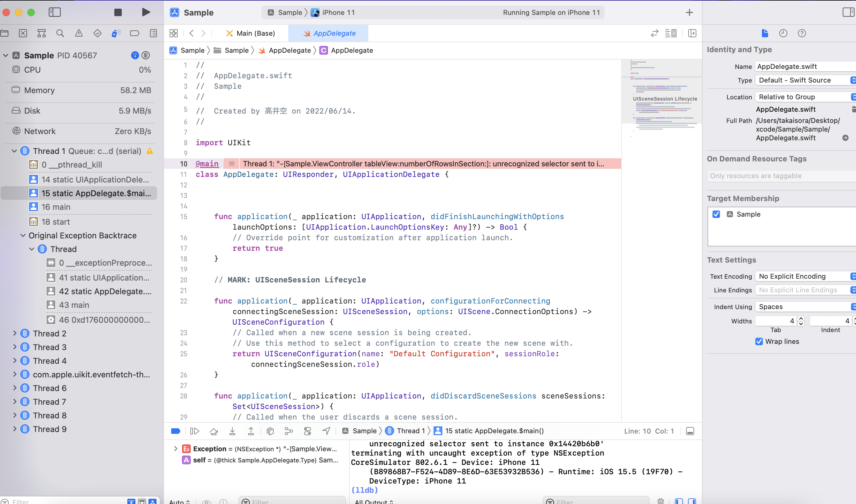
Task: Expand Thread 2 in debug navigator
Action: tap(15, 334)
